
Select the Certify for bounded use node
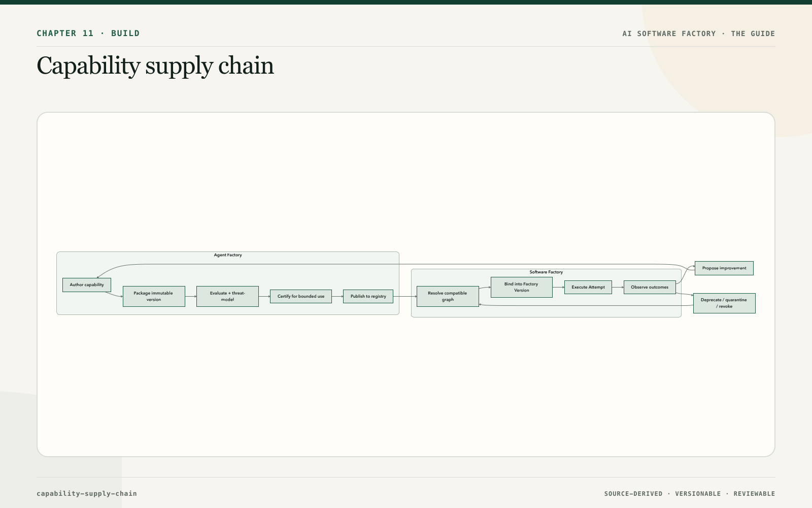pos(301,296)
